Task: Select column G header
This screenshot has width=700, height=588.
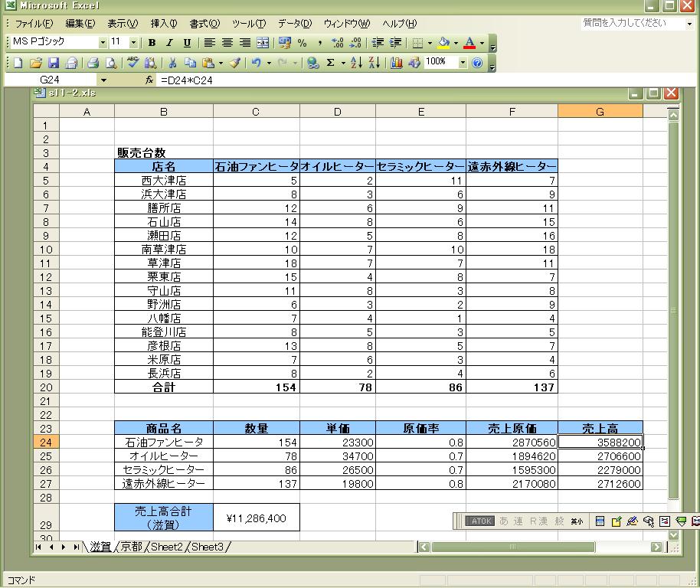Action: pos(600,112)
